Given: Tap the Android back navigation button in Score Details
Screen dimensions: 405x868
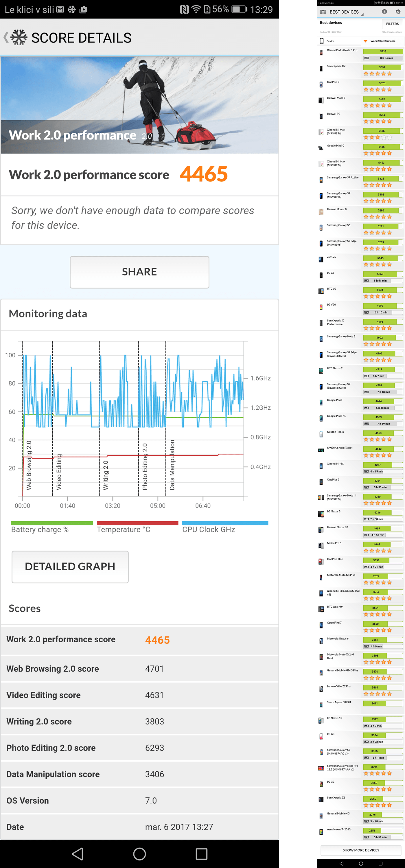Looking at the screenshot, I should pyautogui.click(x=78, y=854).
